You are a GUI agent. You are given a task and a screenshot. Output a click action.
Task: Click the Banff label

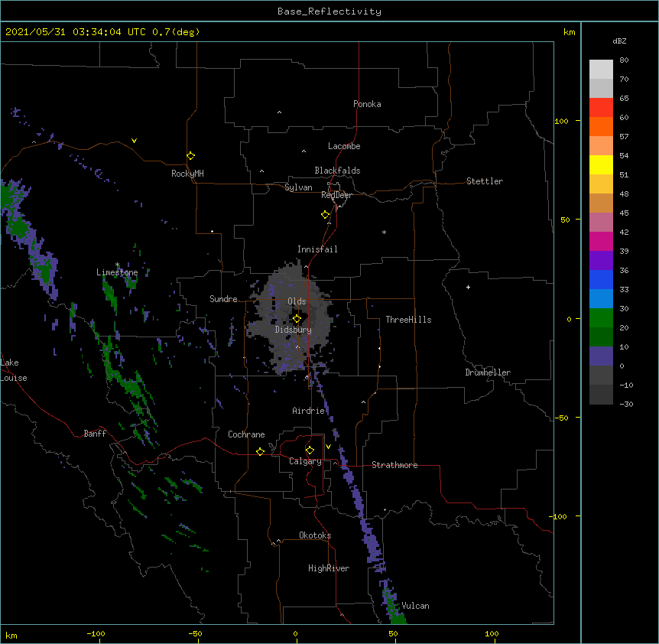95,434
